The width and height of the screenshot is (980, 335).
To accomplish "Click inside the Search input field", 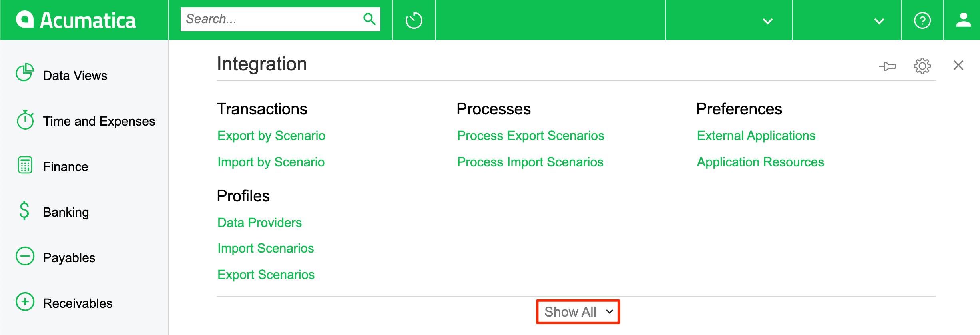I will point(272,19).
